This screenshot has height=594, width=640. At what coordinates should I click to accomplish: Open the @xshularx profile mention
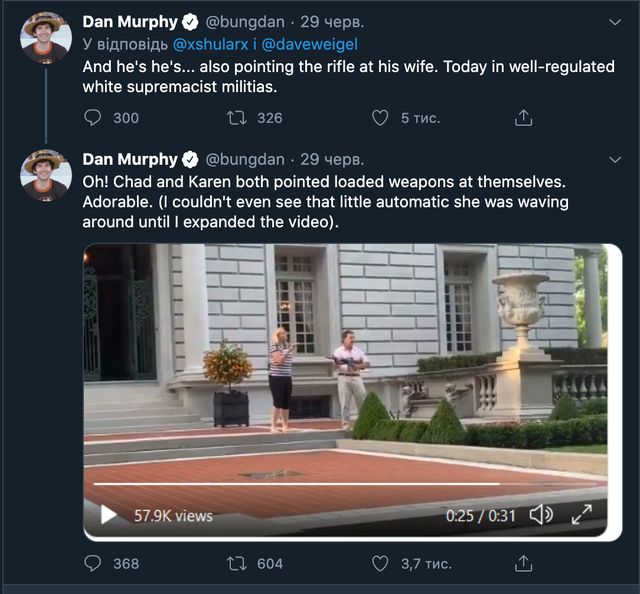211,44
